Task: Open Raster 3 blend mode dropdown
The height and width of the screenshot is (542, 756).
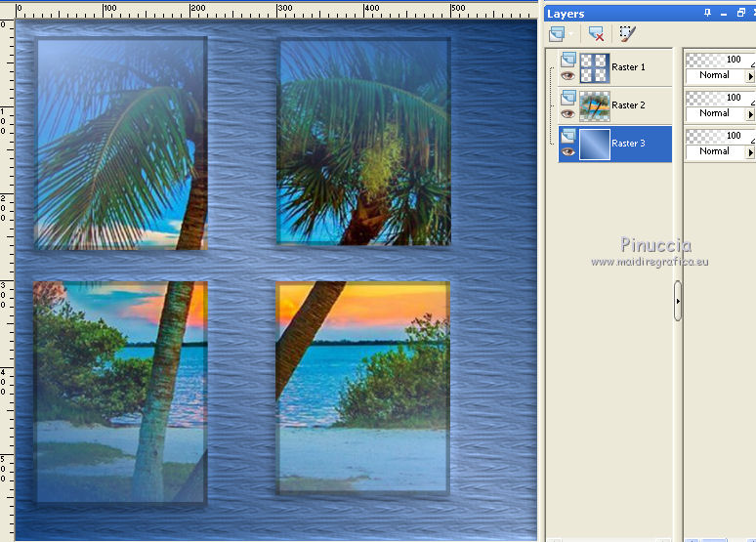Action: [x=750, y=152]
